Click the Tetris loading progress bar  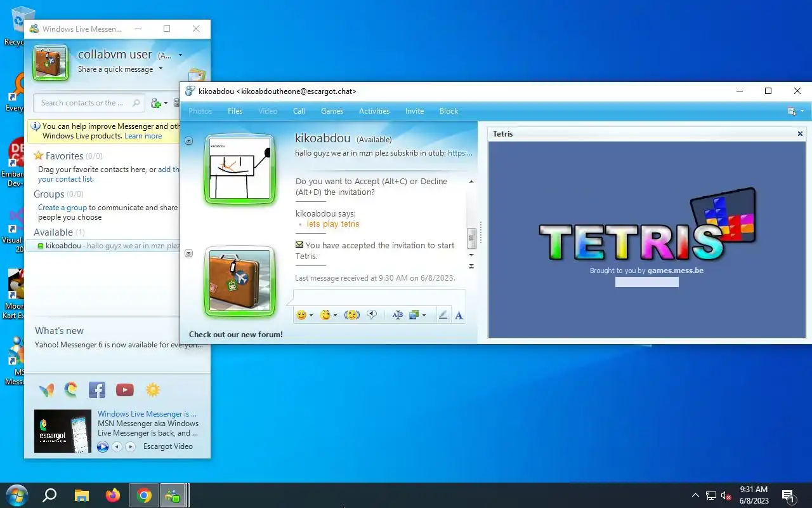coord(647,282)
